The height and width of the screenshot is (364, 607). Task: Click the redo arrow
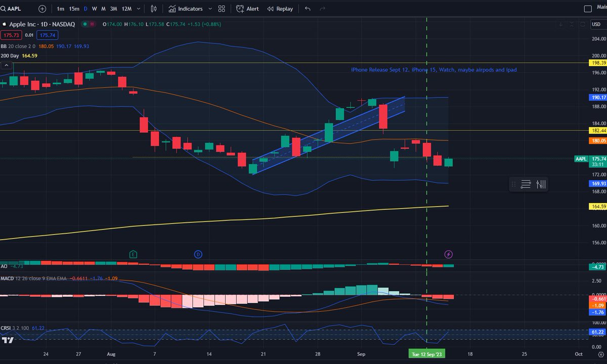point(322,9)
